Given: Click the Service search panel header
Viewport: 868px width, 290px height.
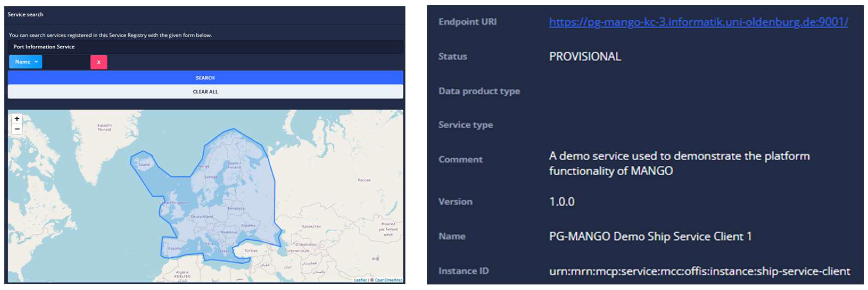Looking at the screenshot, I should coord(26,14).
